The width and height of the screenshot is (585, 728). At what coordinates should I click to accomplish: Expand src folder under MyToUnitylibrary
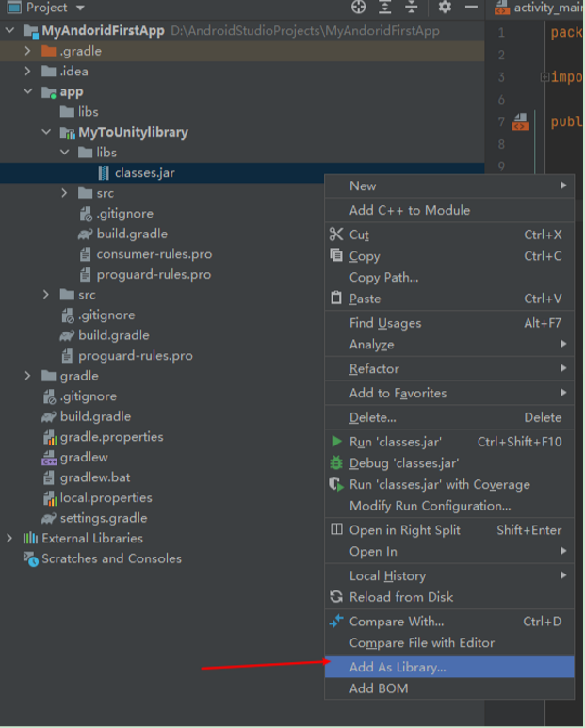65,193
